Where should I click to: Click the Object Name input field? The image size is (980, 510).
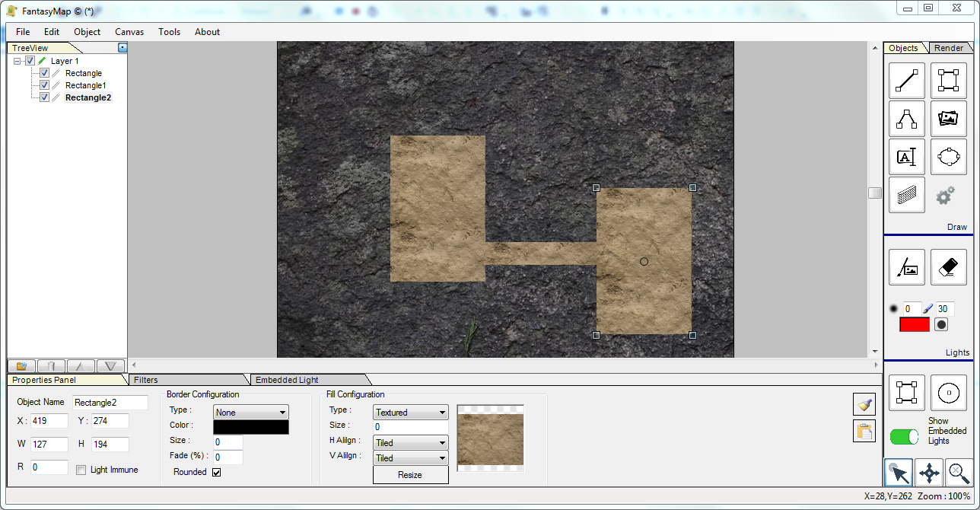click(111, 402)
